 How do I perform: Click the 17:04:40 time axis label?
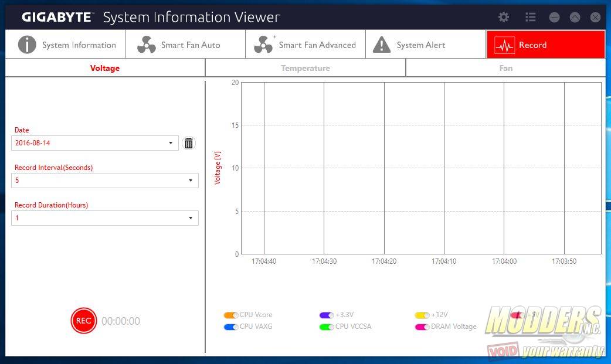coord(264,261)
